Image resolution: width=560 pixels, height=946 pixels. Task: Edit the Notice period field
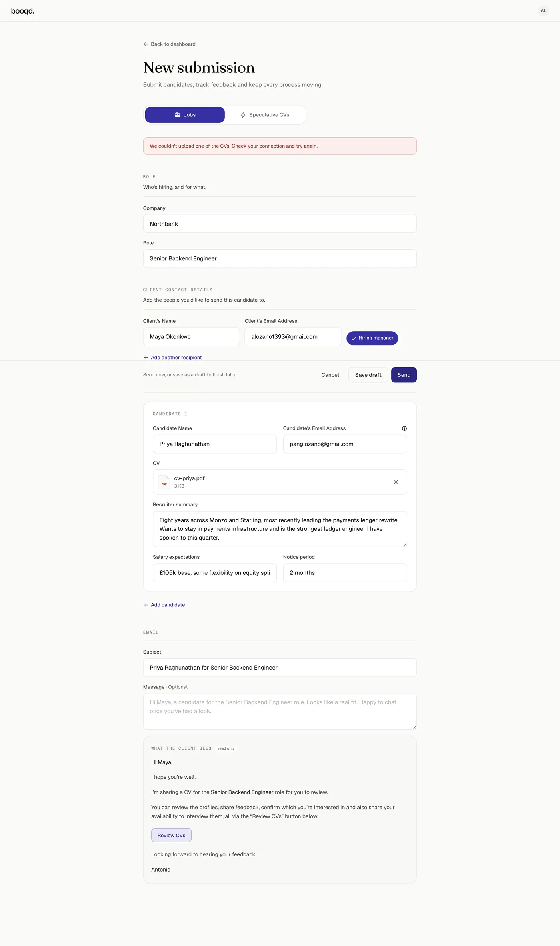(x=345, y=573)
